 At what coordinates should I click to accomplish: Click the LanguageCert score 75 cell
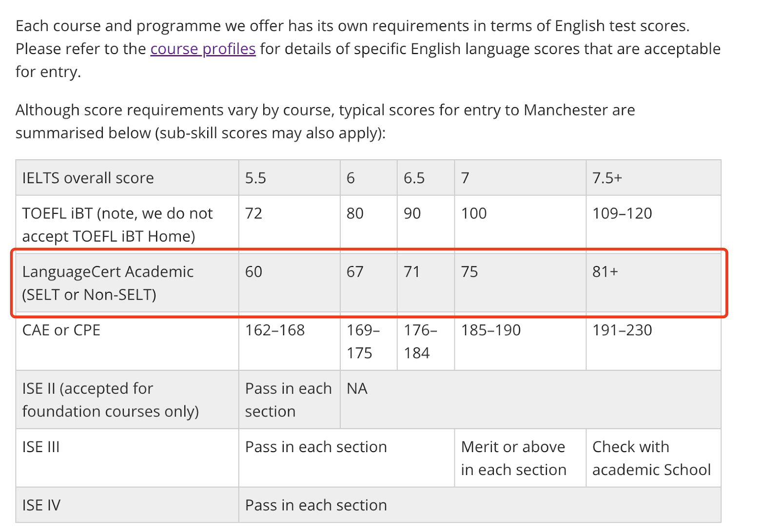coord(520,283)
